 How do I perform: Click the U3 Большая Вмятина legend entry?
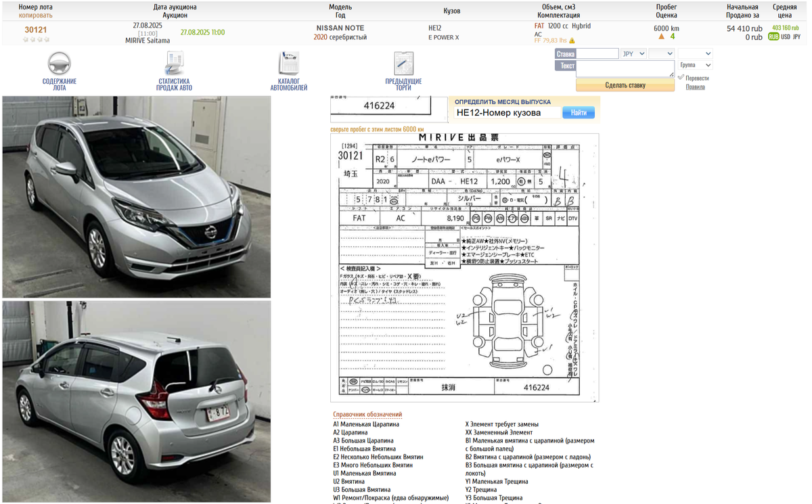(361, 490)
